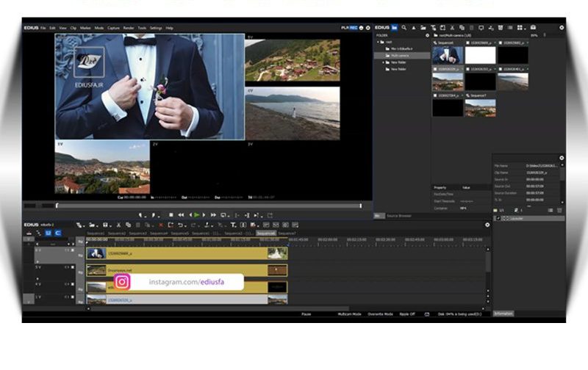Open the Search icon in the bin toolbar
Image resolution: width=588 pixels, height=370 pixels.
point(404,28)
